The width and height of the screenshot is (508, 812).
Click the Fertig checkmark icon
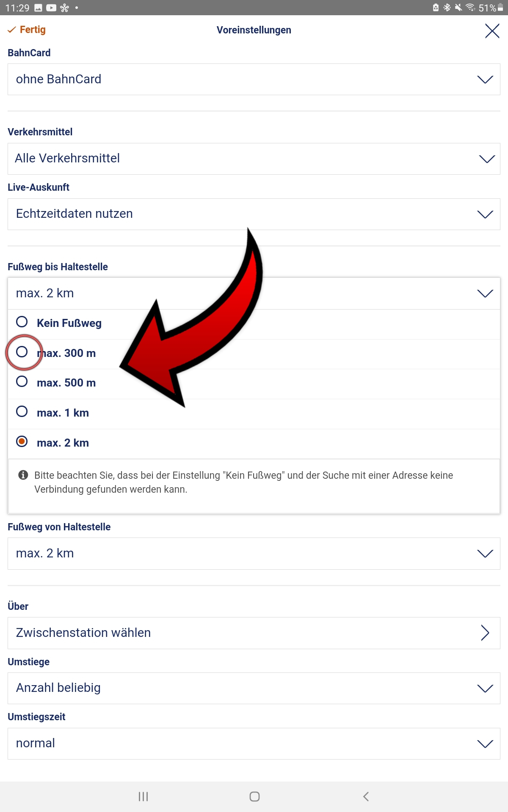coord(12,30)
